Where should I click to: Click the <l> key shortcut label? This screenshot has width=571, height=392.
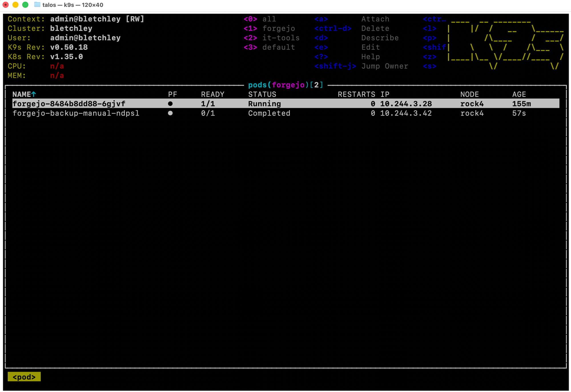(x=430, y=28)
